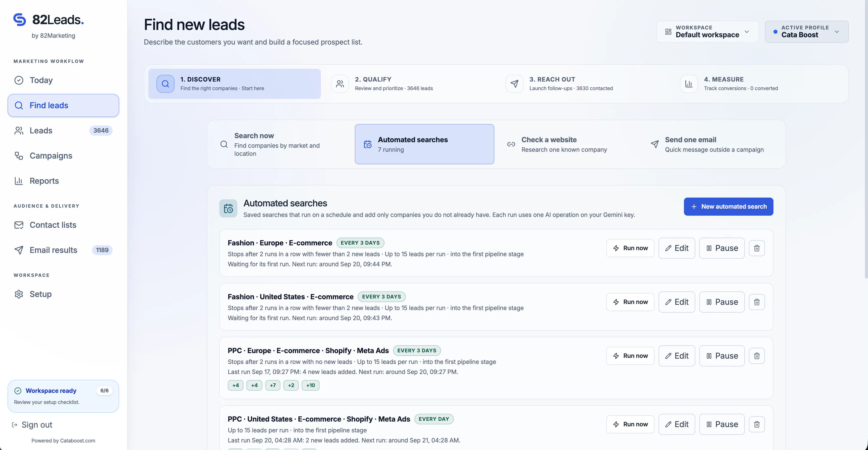Click the +10 run result chip
The image size is (868, 450).
pos(310,385)
